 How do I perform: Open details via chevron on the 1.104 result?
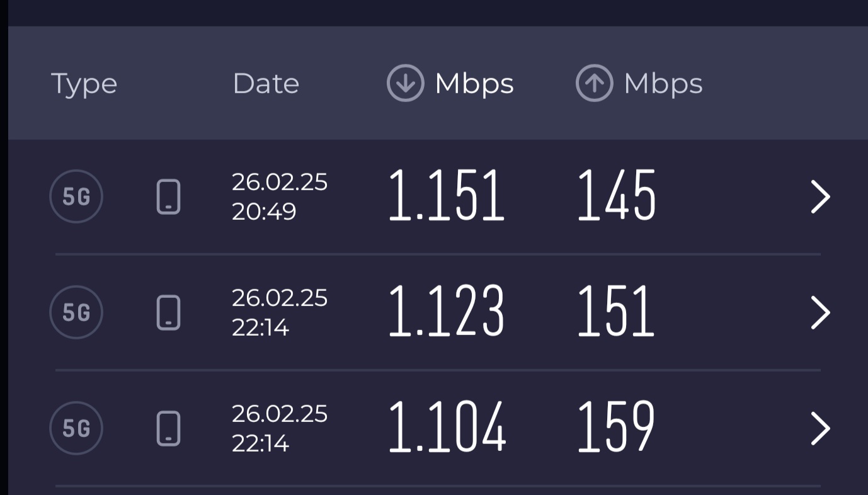pyautogui.click(x=820, y=429)
